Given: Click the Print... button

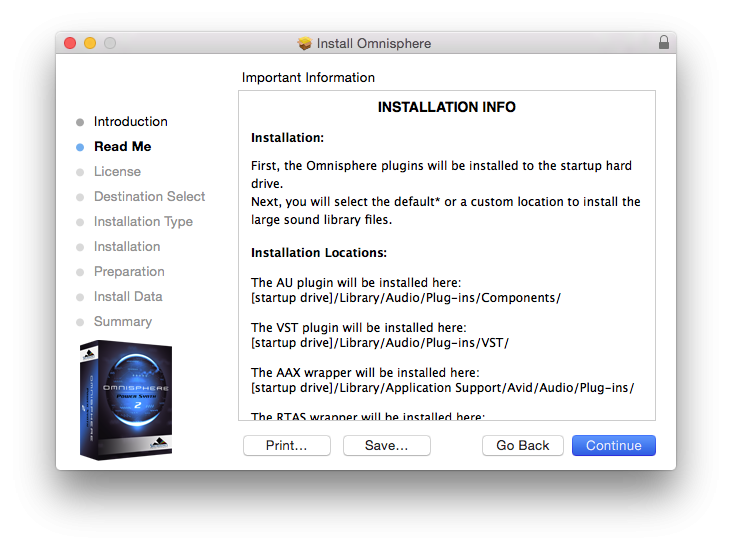Looking at the screenshot, I should [x=287, y=445].
